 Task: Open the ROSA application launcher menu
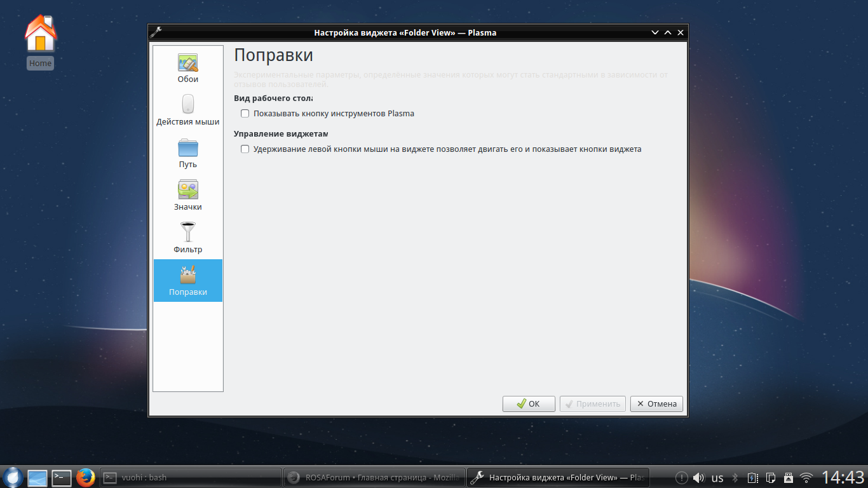(13, 477)
